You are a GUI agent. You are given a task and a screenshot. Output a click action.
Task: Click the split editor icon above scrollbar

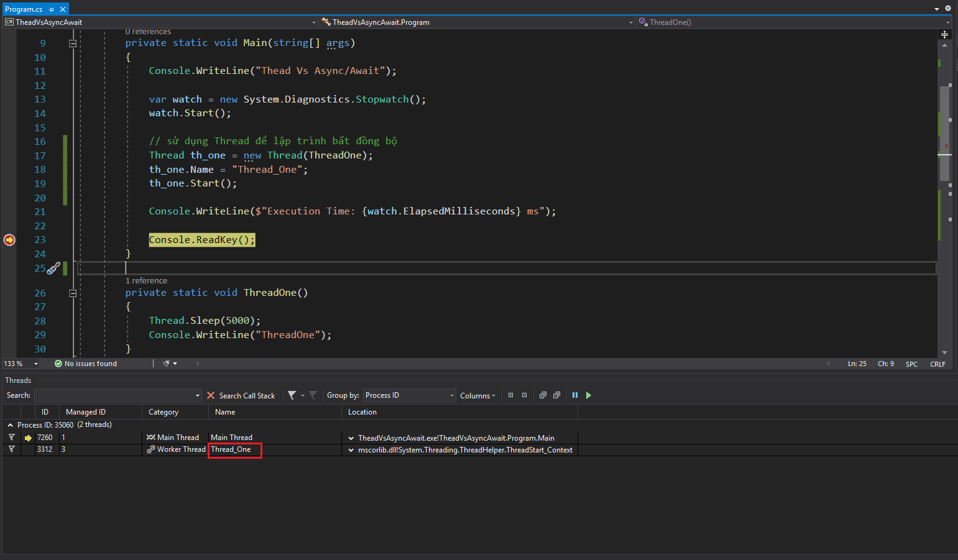[x=944, y=35]
